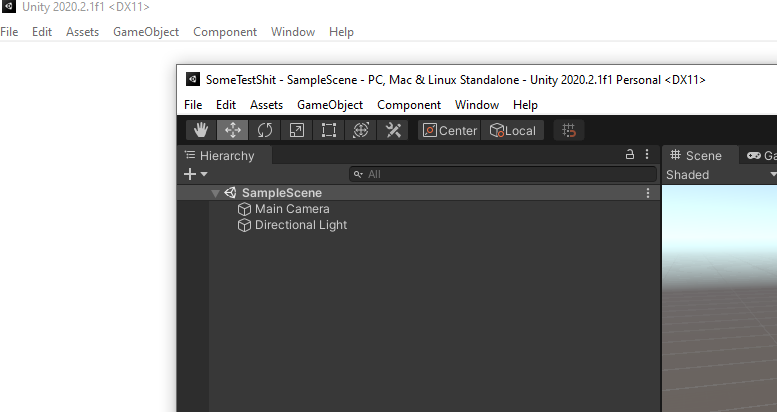Open the Hierarchy create plus dropdown
Image resolution: width=777 pixels, height=412 pixels.
pyautogui.click(x=195, y=174)
